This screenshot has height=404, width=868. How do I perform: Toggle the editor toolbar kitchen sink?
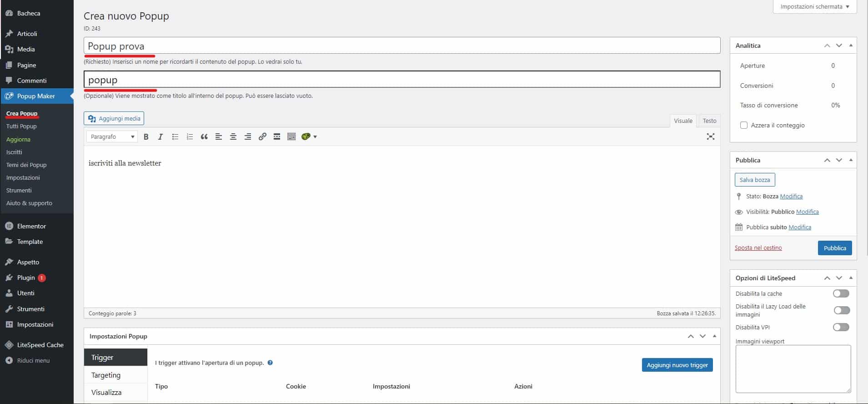291,136
